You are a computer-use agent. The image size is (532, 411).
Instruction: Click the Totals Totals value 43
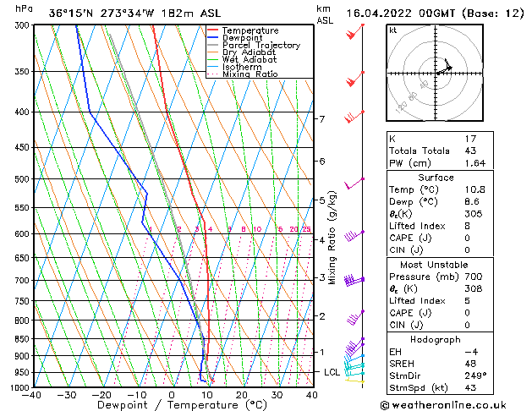point(470,151)
